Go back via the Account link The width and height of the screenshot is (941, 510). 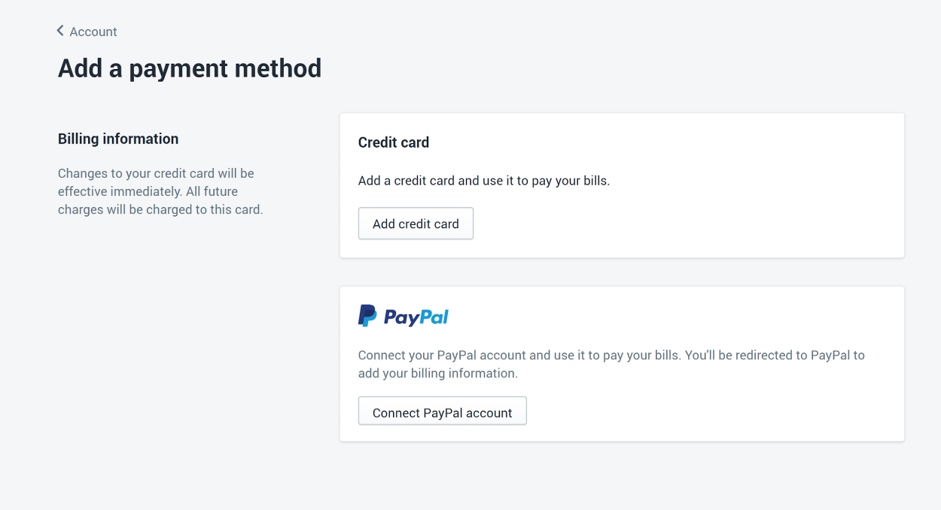point(93,31)
